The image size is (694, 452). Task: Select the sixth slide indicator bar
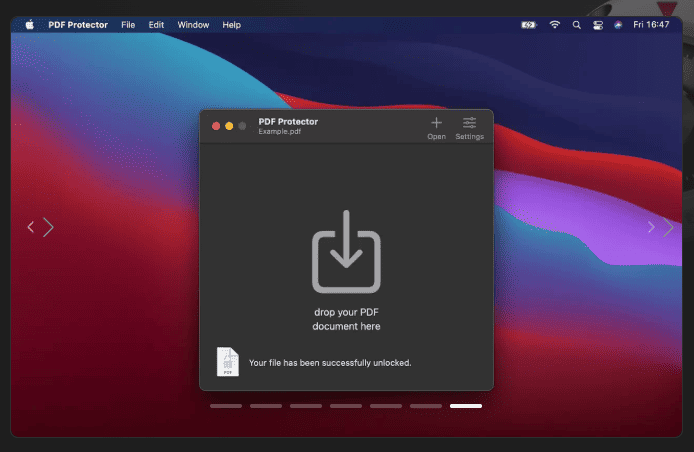(x=426, y=406)
